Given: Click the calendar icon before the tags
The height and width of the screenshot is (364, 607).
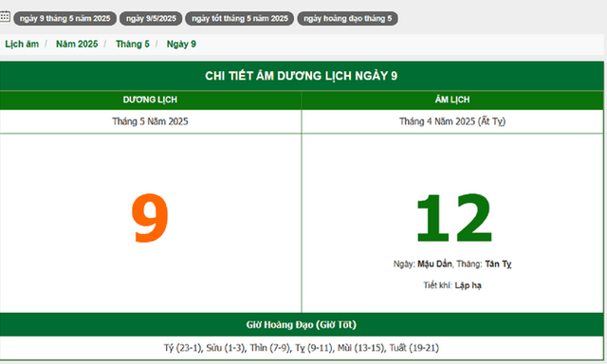Looking at the screenshot, I should click(5, 17).
